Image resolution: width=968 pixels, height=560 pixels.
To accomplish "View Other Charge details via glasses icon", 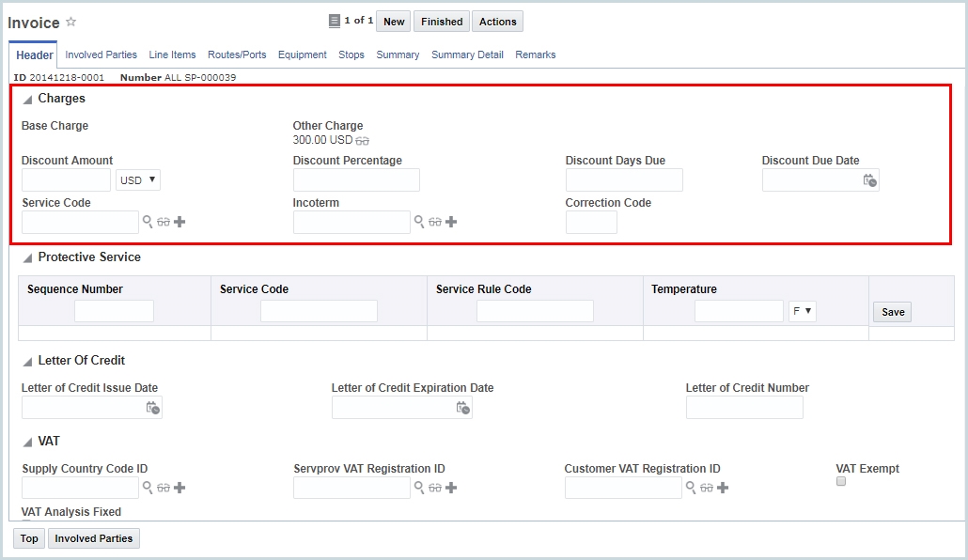I will [x=363, y=140].
